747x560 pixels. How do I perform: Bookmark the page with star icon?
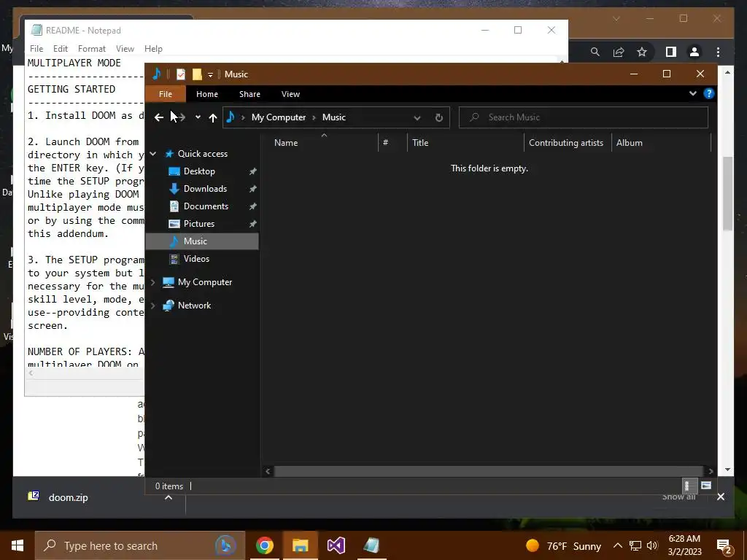[x=642, y=52]
